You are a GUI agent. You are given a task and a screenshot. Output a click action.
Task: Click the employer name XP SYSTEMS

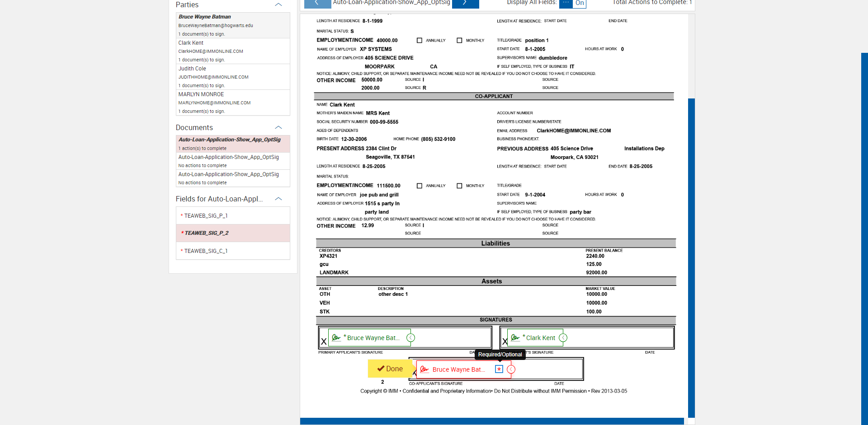tap(376, 49)
